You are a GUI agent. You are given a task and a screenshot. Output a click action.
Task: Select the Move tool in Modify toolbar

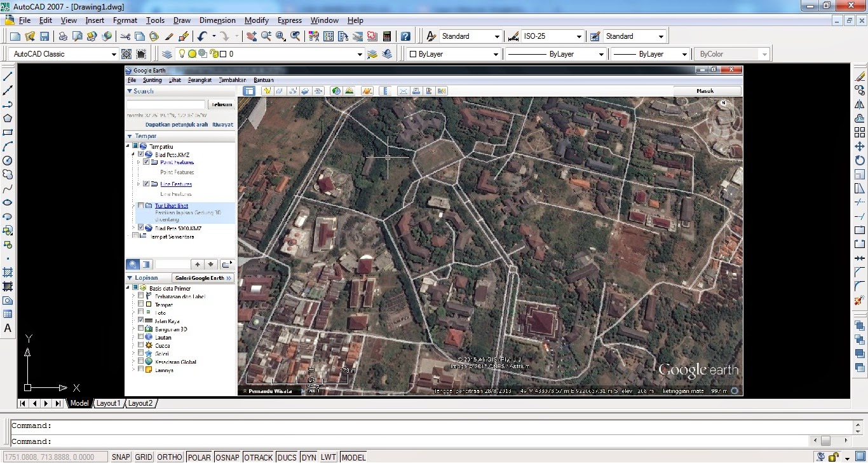coord(860,146)
